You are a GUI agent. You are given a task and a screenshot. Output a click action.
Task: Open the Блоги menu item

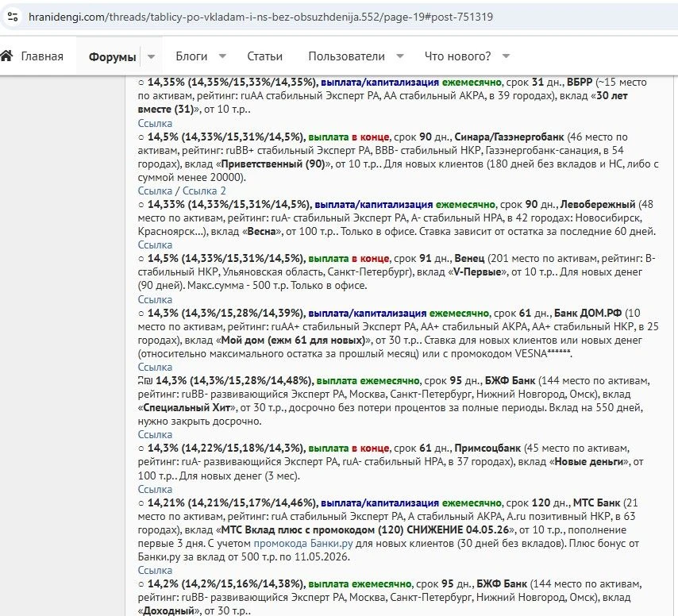tap(191, 56)
